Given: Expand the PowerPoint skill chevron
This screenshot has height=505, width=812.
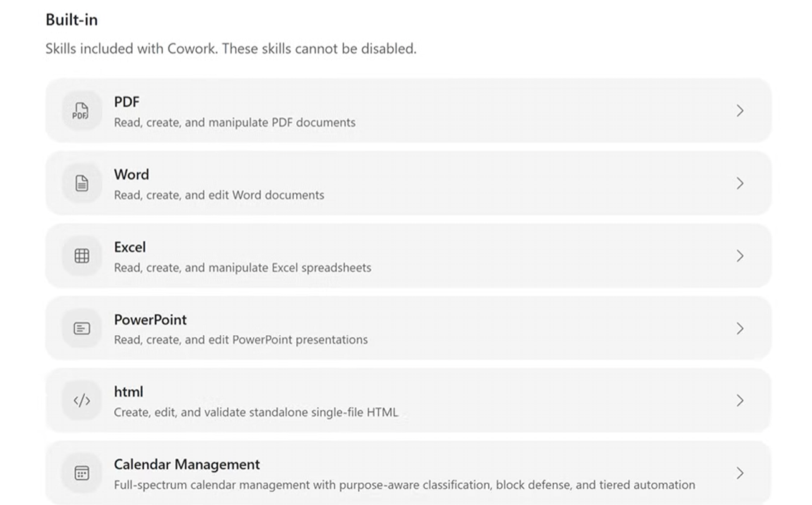Looking at the screenshot, I should (x=740, y=328).
